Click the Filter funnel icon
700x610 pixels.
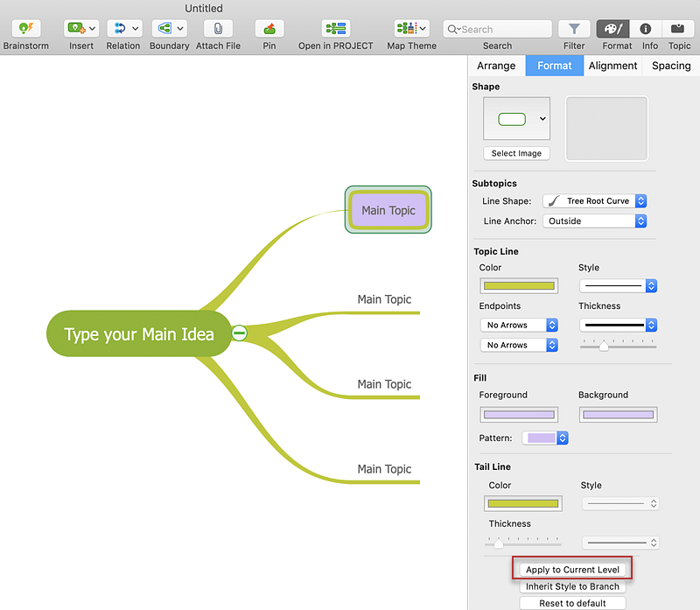coord(574,29)
